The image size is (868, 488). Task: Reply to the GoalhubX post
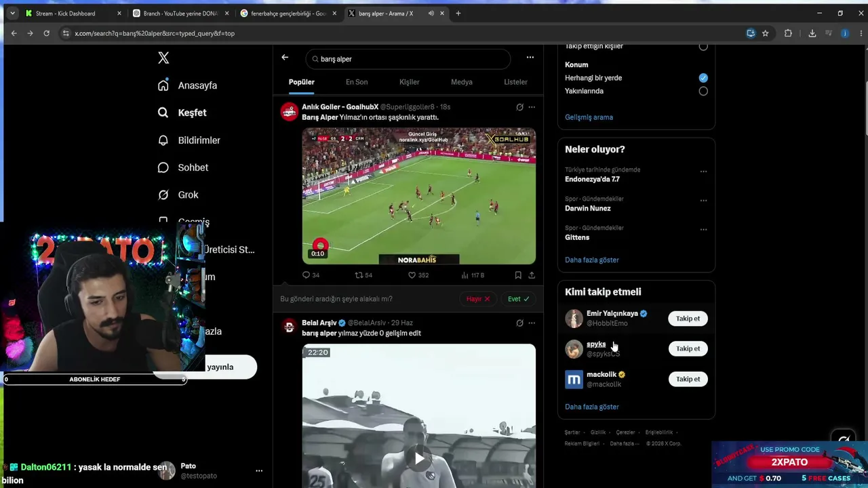click(x=311, y=275)
